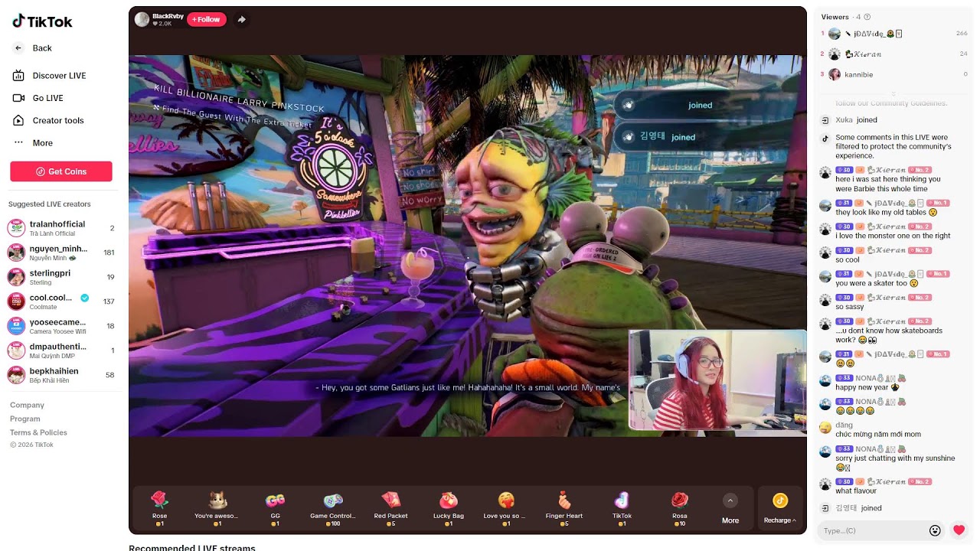Click the Viewers help question-mark icon
This screenshot has height=551, width=980.
pos(867,17)
